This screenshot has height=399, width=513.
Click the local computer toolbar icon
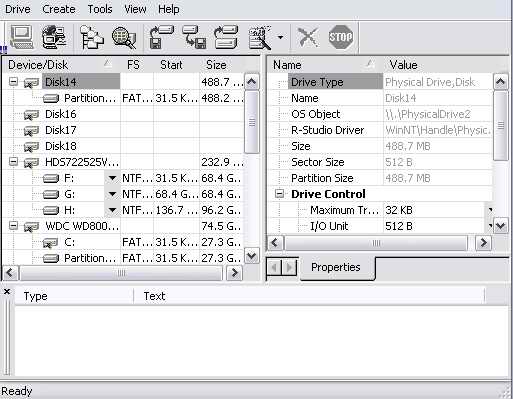point(22,37)
